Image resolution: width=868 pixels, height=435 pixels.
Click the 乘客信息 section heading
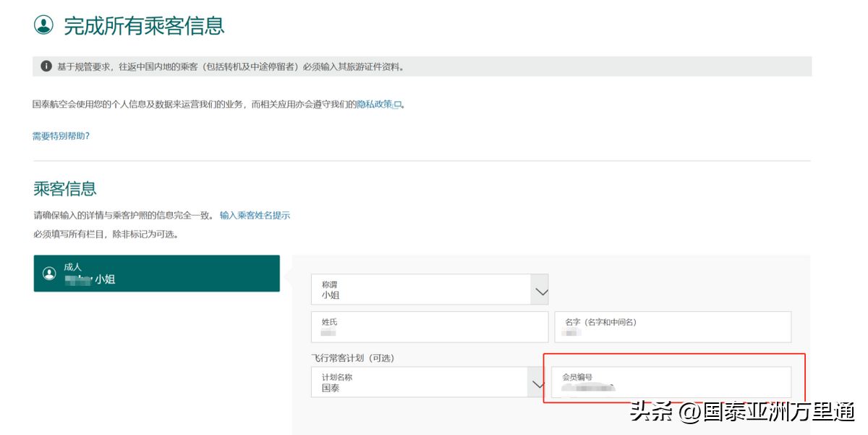point(64,189)
